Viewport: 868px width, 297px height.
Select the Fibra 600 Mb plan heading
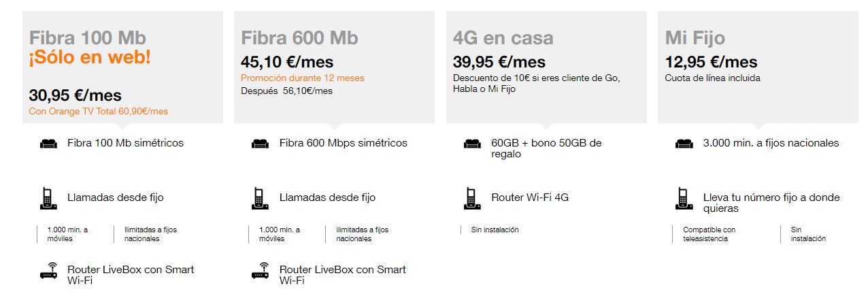coord(299,37)
